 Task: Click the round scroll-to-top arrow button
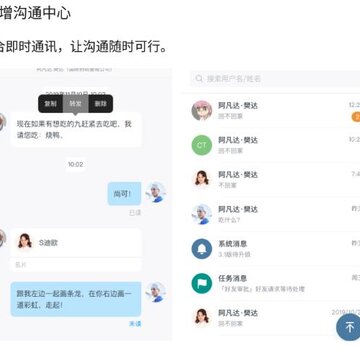click(x=348, y=327)
